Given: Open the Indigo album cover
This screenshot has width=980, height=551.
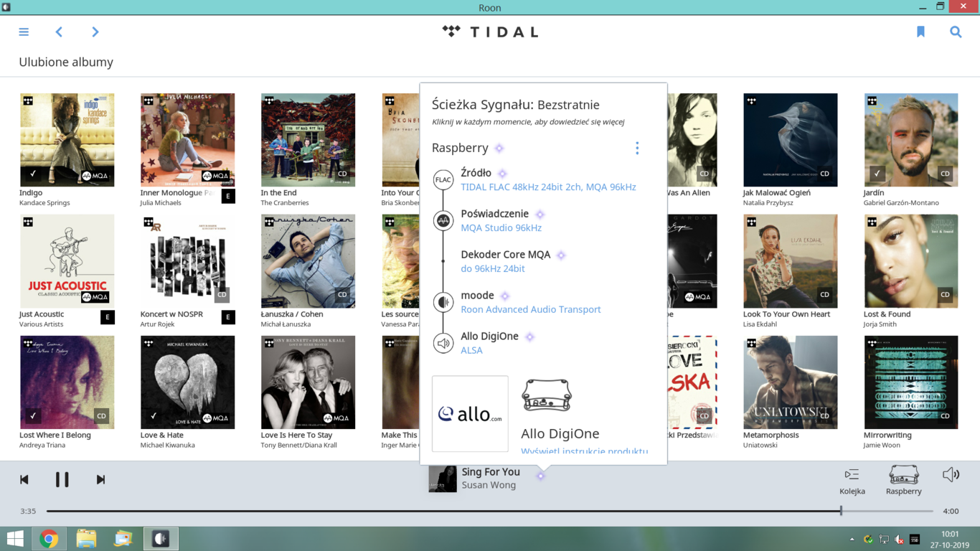Looking at the screenshot, I should 67,140.
